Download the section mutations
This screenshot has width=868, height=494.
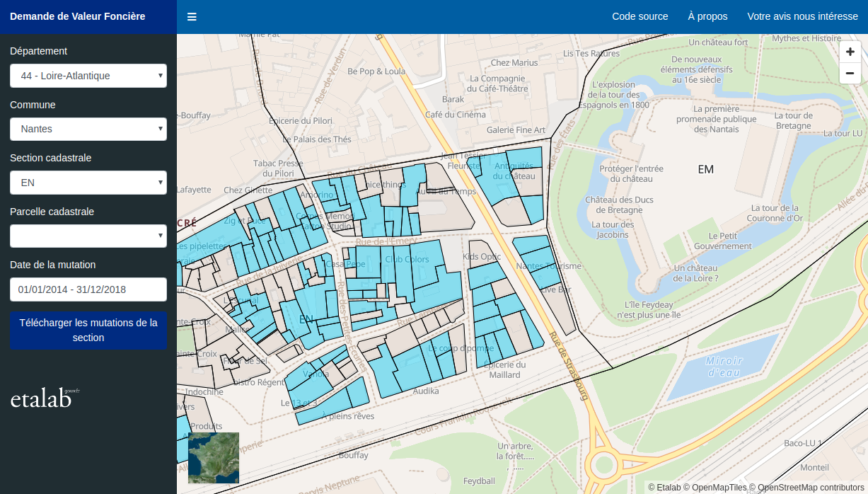(88, 330)
